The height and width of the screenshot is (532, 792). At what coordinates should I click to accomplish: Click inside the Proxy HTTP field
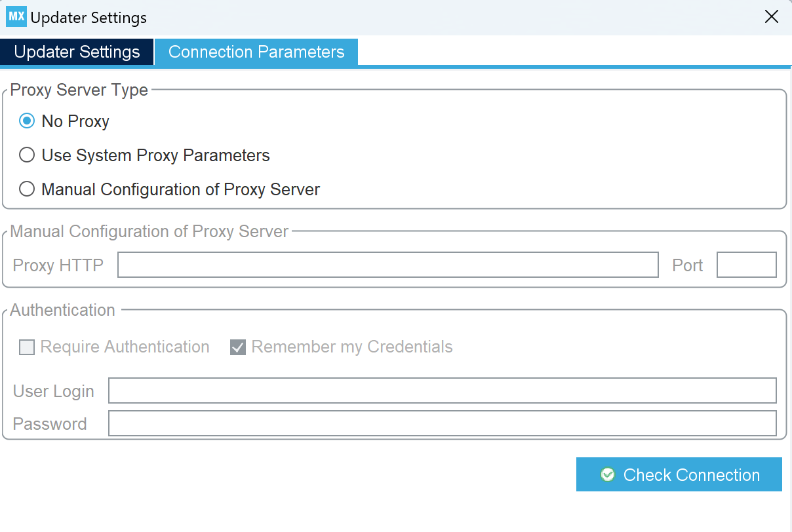pyautogui.click(x=387, y=265)
